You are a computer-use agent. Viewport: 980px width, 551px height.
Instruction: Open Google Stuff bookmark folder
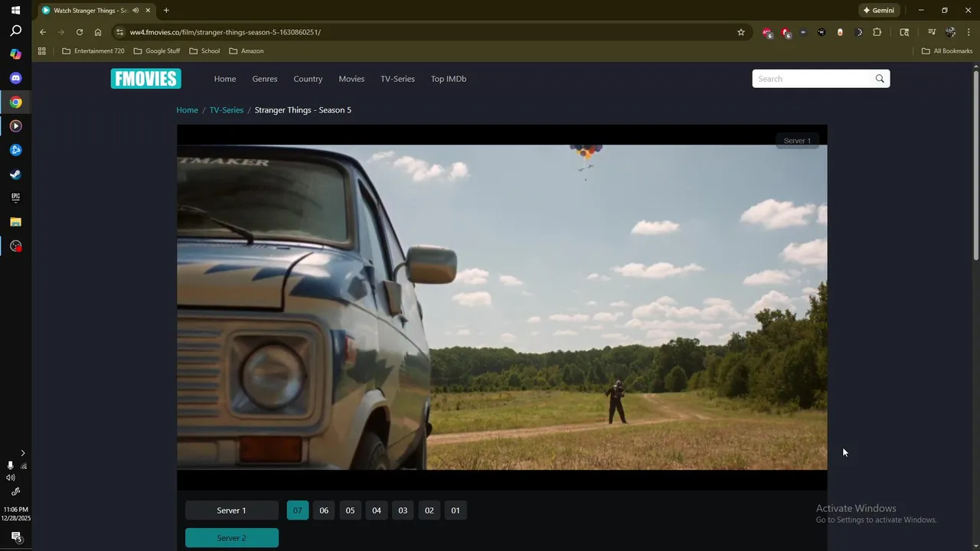coord(157,51)
